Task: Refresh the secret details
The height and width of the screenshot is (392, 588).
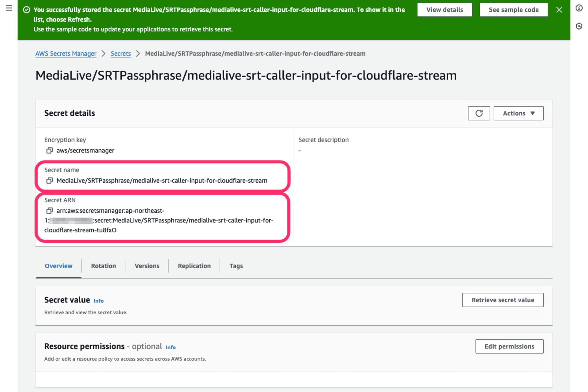Action: tap(479, 113)
